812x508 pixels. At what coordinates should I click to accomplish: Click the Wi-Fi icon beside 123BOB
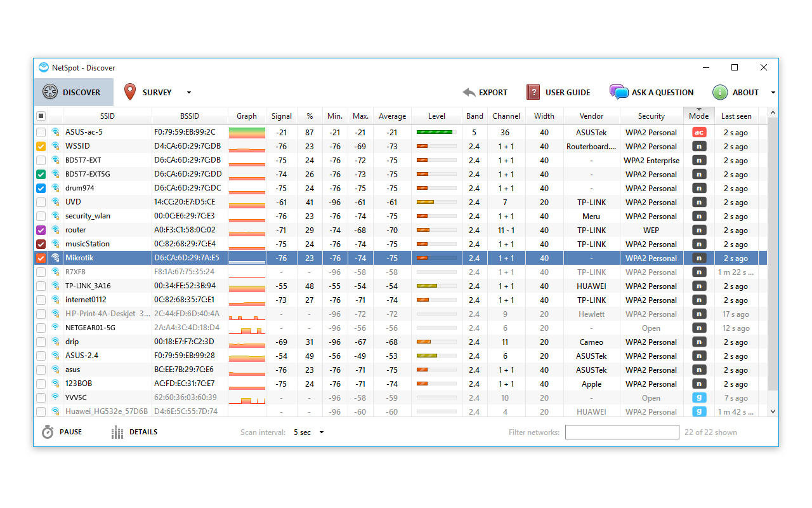[55, 384]
